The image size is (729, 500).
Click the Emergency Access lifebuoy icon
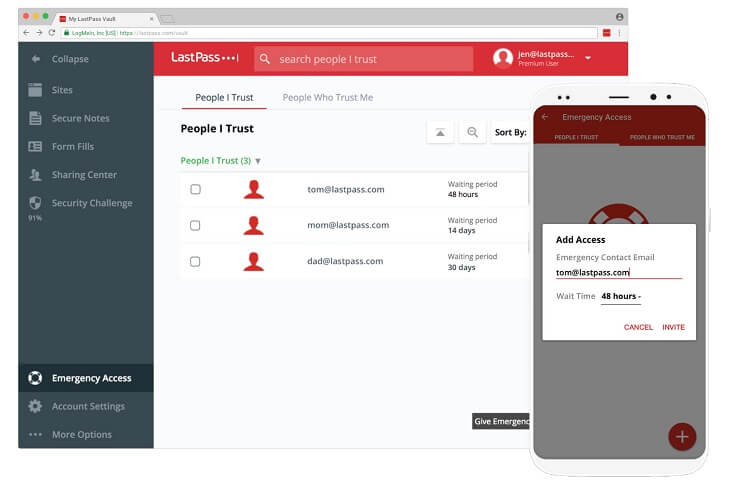click(35, 378)
